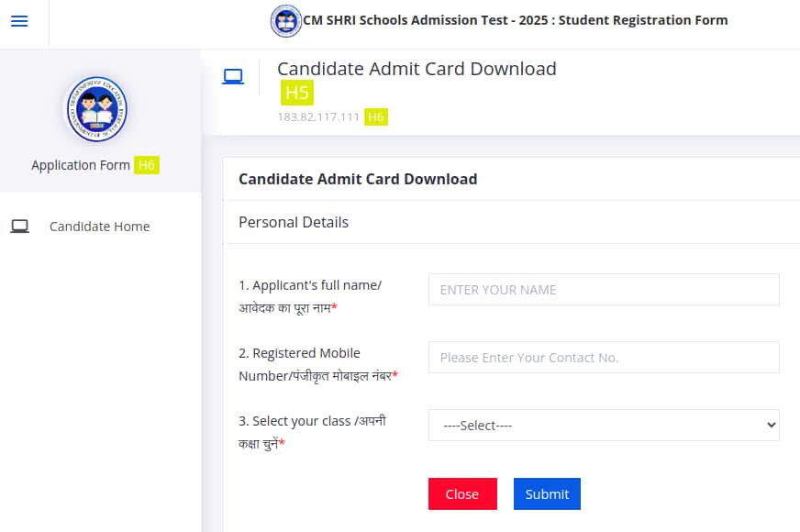This screenshot has width=800, height=532.
Task: Click H6 badge beside the IP address
Action: (375, 116)
